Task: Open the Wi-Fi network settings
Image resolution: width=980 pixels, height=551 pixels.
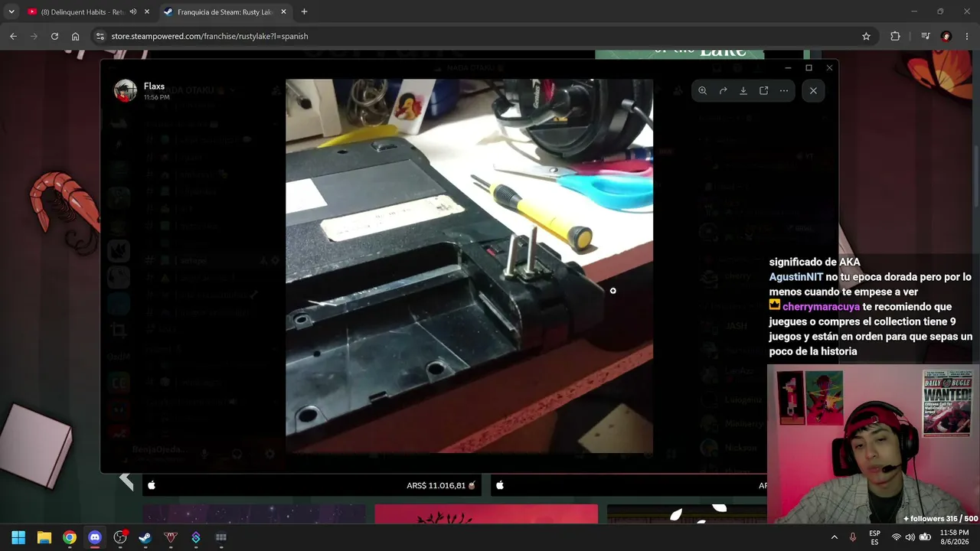Action: (896, 537)
